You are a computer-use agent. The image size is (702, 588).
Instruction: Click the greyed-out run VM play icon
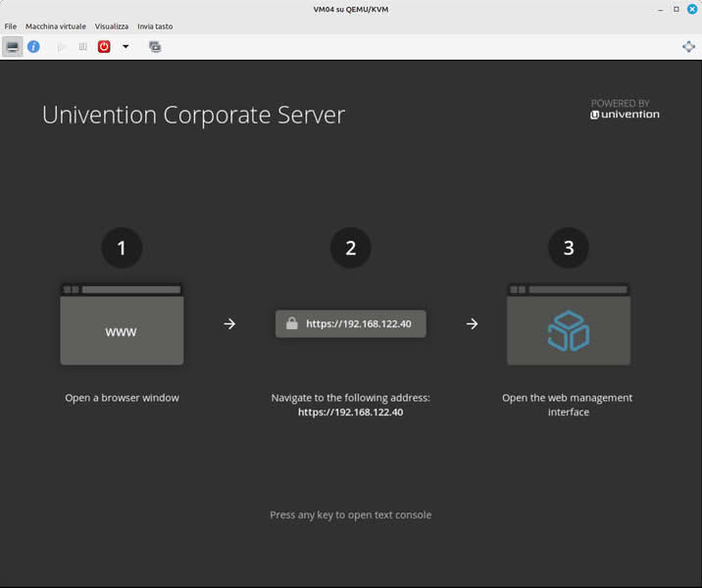62,46
